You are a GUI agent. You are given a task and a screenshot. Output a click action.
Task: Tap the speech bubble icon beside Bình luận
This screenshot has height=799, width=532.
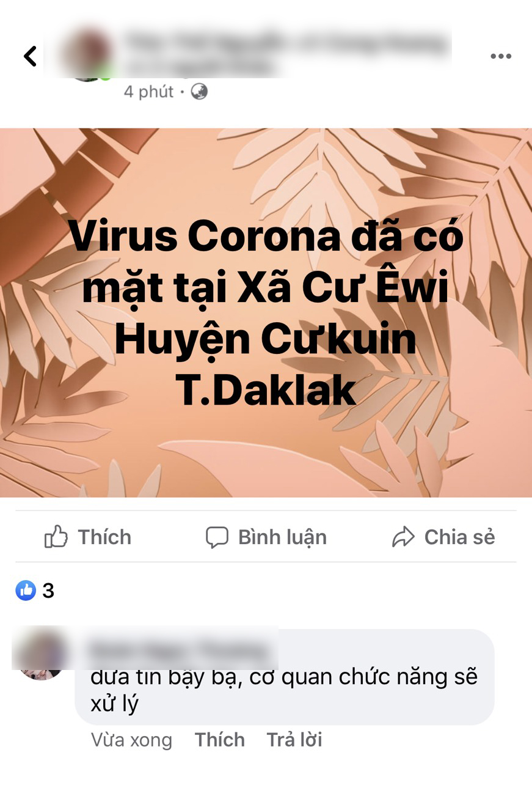[217, 537]
